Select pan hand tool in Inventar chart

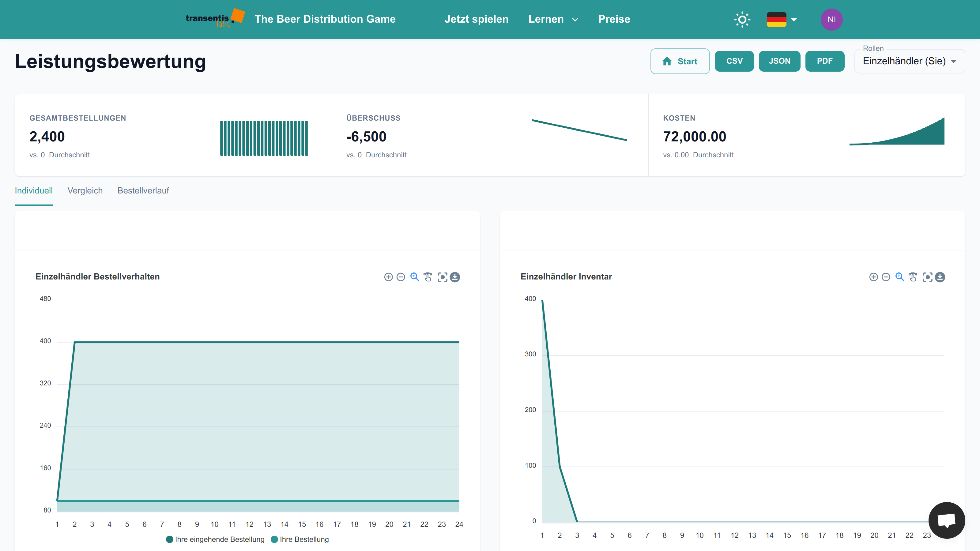(913, 277)
